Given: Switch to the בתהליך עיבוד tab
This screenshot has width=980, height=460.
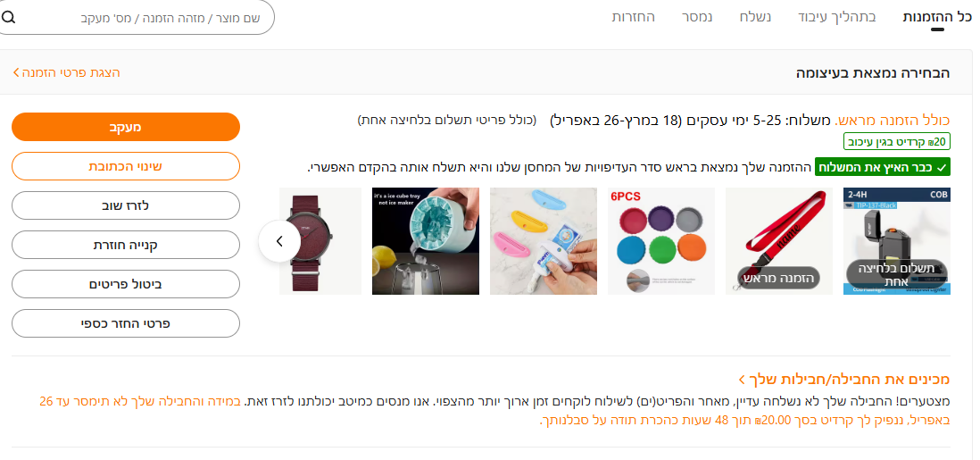Looking at the screenshot, I should tap(837, 17).
